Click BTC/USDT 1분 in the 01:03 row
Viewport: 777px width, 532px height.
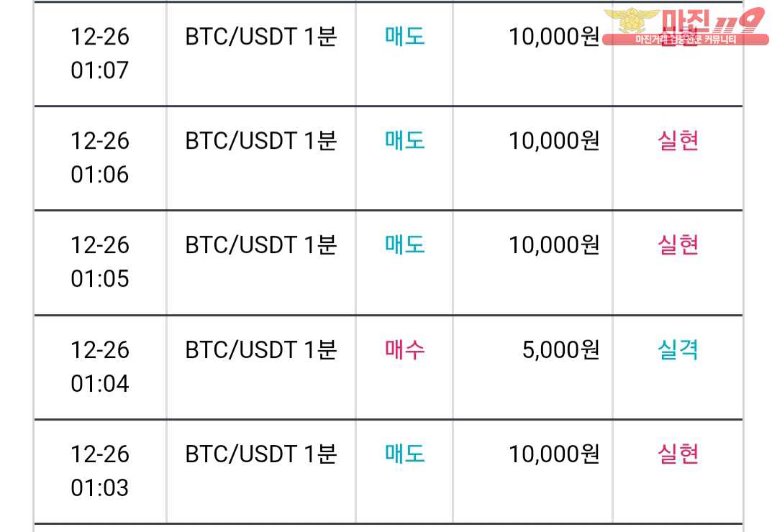click(x=261, y=454)
